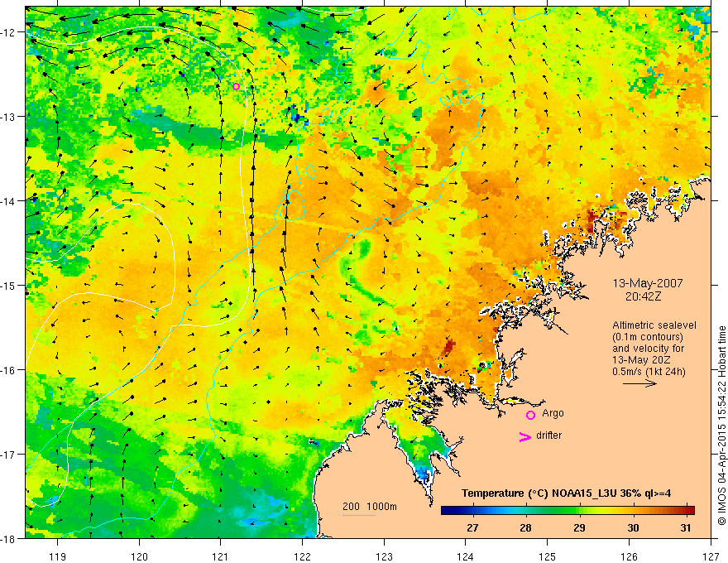Click the '13-May 20Z' caption line
This screenshot has height=563, width=728.
pos(642,360)
